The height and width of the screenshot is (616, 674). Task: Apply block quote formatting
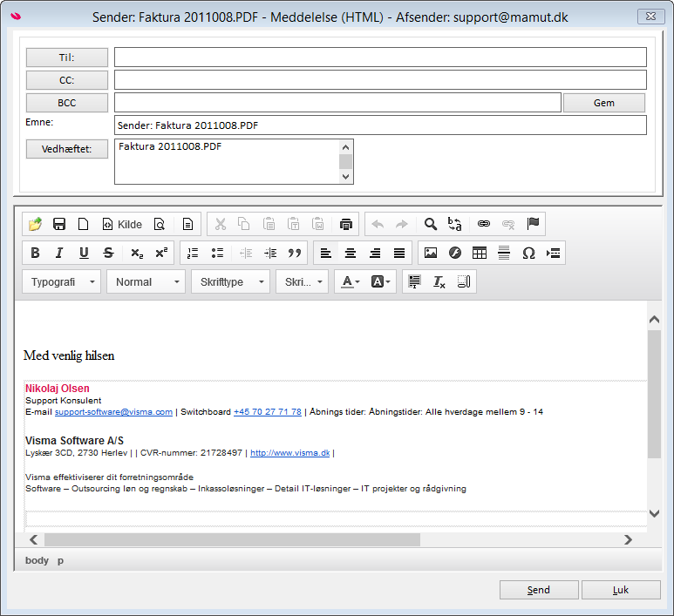tap(295, 253)
